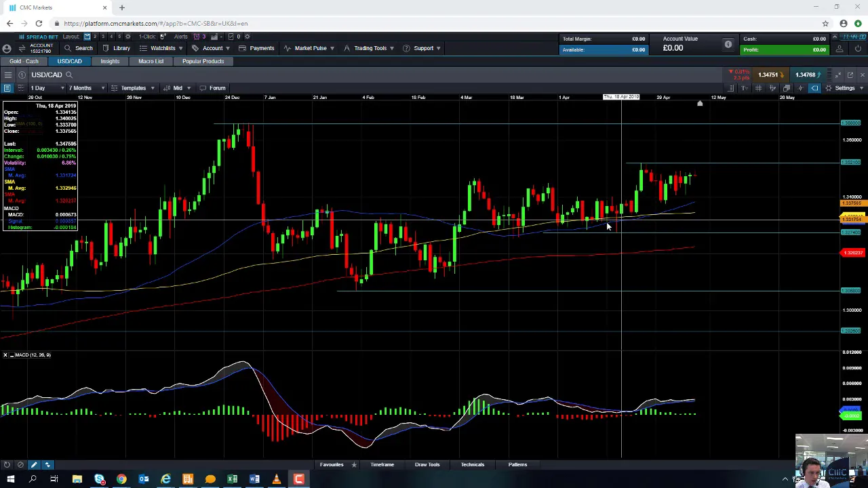Switch to layout 3
Screen dimensions: 868x488
pyautogui.click(x=103, y=37)
